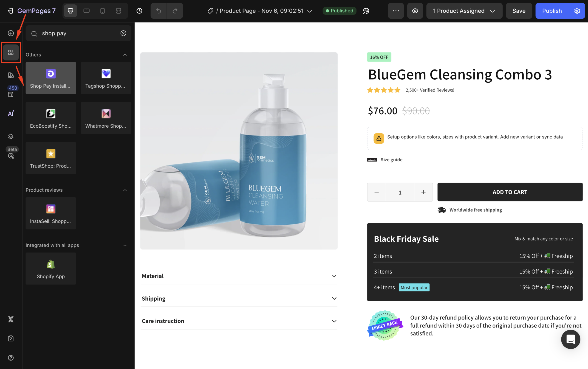Open the Layers panel icon
The height and width of the screenshot is (369, 588).
tap(11, 136)
